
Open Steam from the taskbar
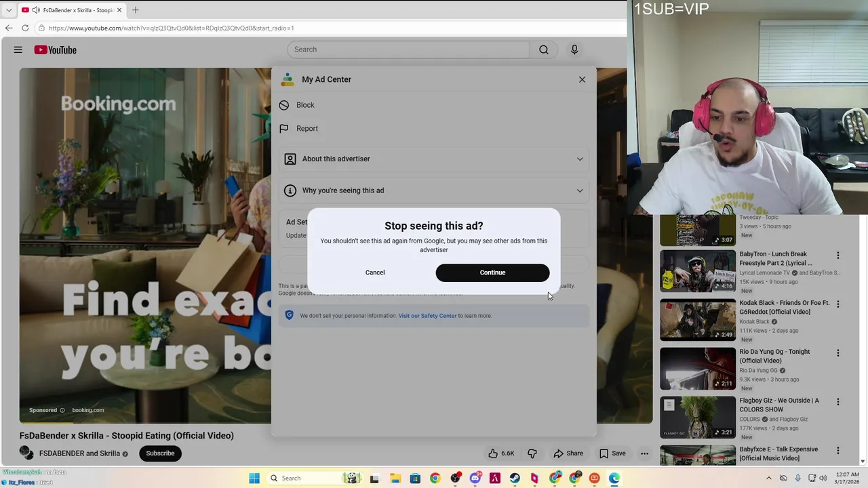click(x=515, y=479)
